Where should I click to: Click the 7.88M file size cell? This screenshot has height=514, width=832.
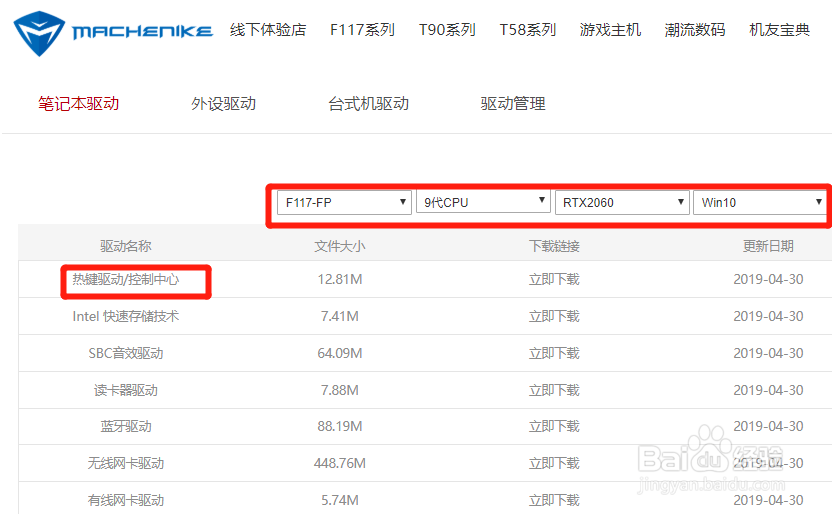pyautogui.click(x=340, y=390)
